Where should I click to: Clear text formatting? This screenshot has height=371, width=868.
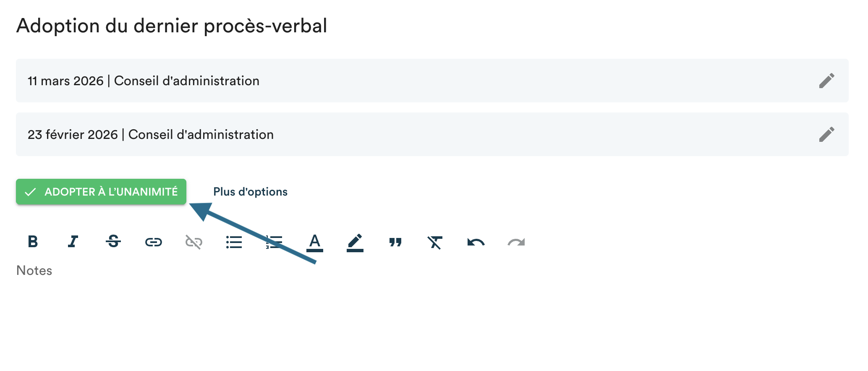click(x=435, y=242)
